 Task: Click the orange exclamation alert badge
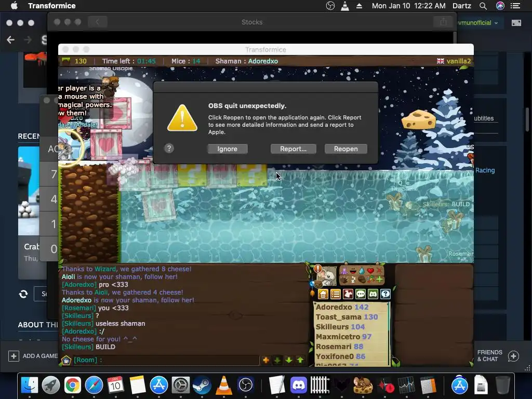(318, 269)
